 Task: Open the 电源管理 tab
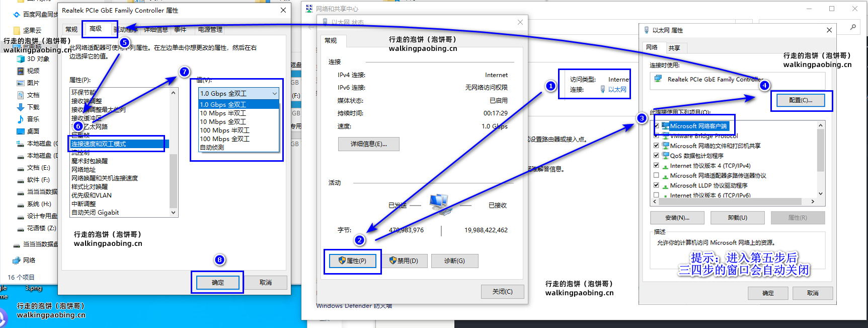pyautogui.click(x=210, y=29)
